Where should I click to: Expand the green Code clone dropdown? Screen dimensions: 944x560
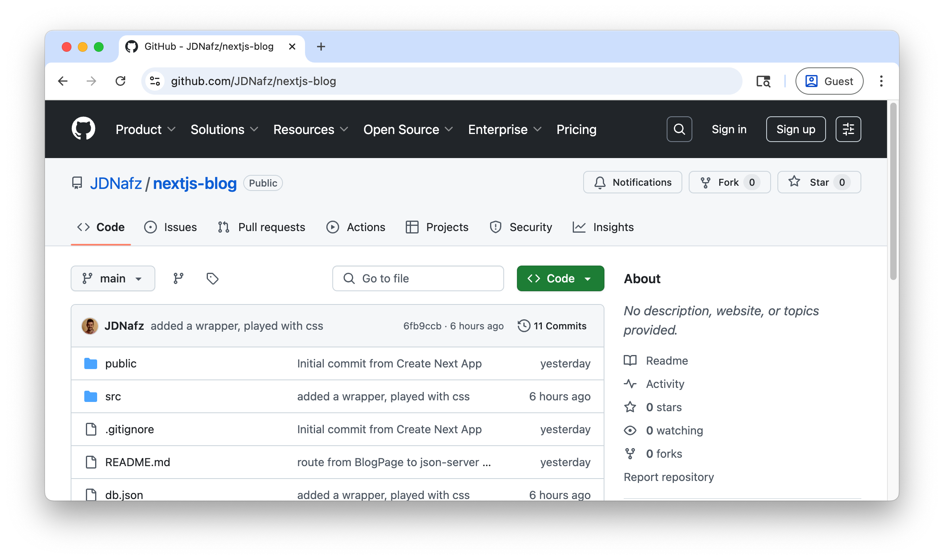560,278
